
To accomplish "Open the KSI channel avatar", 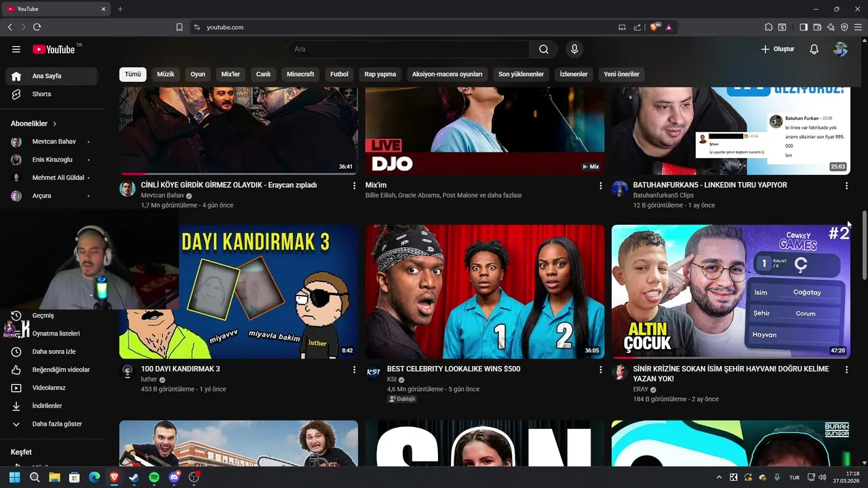I will tap(374, 372).
